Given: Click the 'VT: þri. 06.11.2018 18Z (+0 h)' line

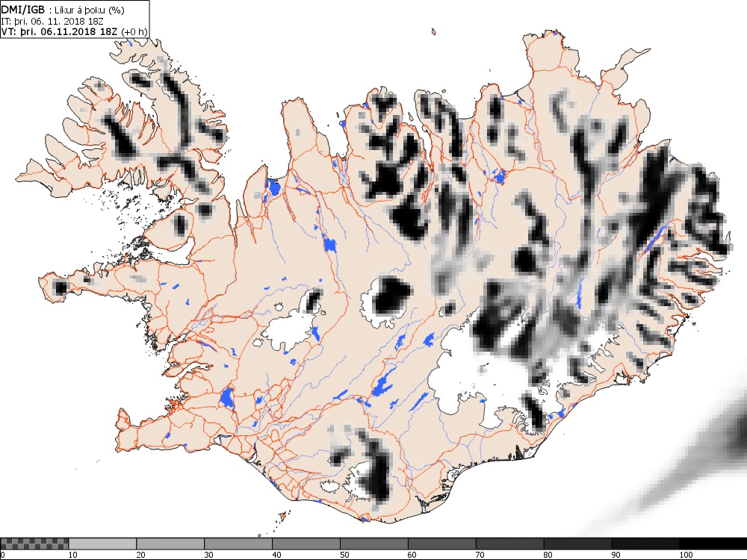Looking at the screenshot, I should tap(74, 31).
